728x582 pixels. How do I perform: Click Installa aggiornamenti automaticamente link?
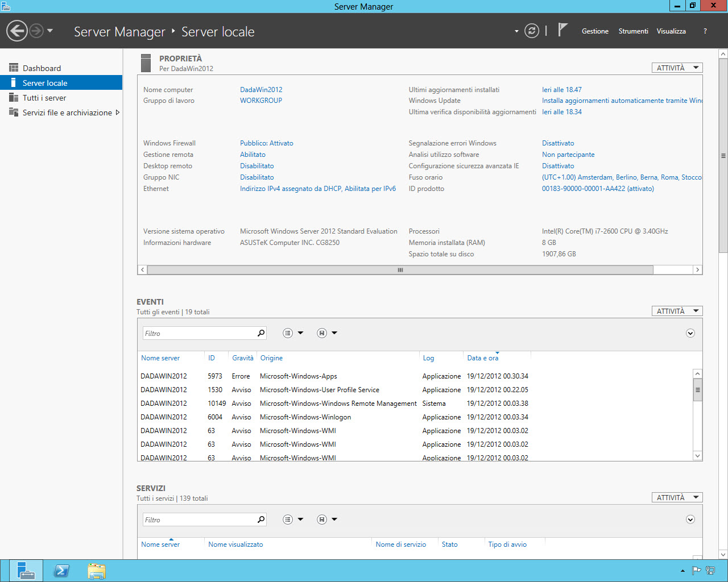(x=622, y=101)
